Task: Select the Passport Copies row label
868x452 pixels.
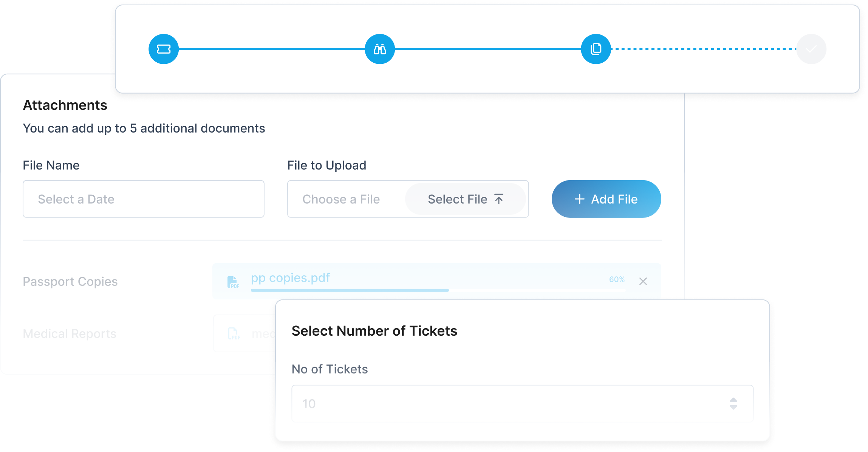Action: click(x=70, y=282)
